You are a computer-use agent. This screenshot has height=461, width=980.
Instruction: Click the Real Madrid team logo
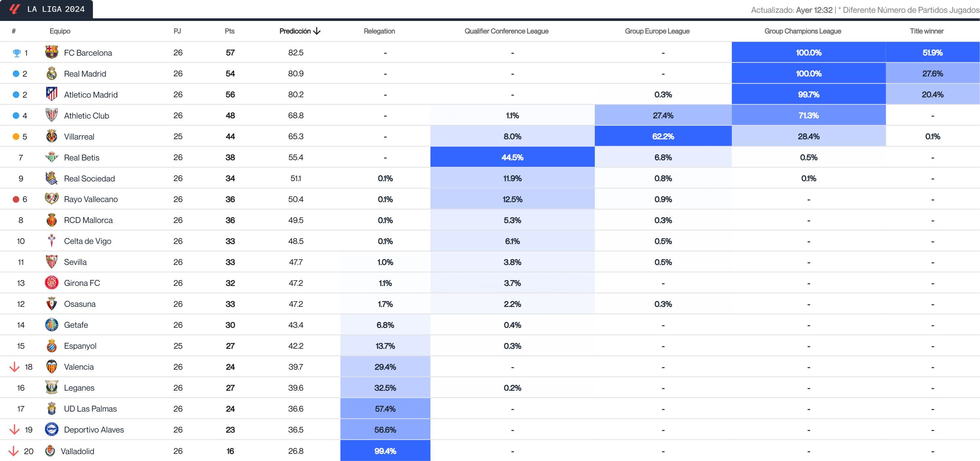tap(52, 73)
